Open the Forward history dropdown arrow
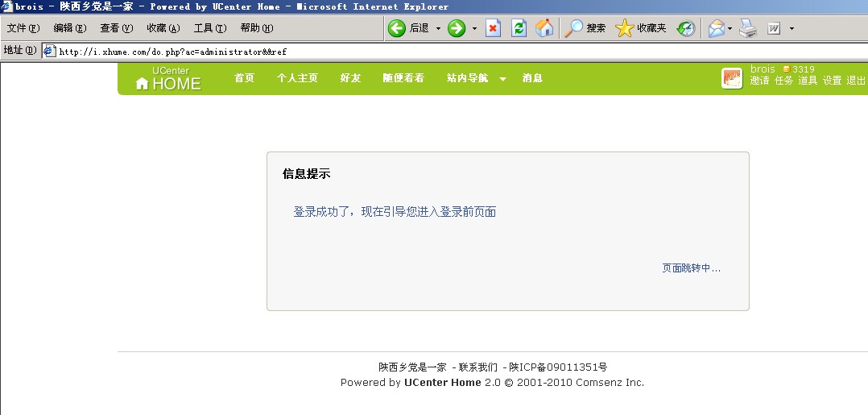 point(474,28)
